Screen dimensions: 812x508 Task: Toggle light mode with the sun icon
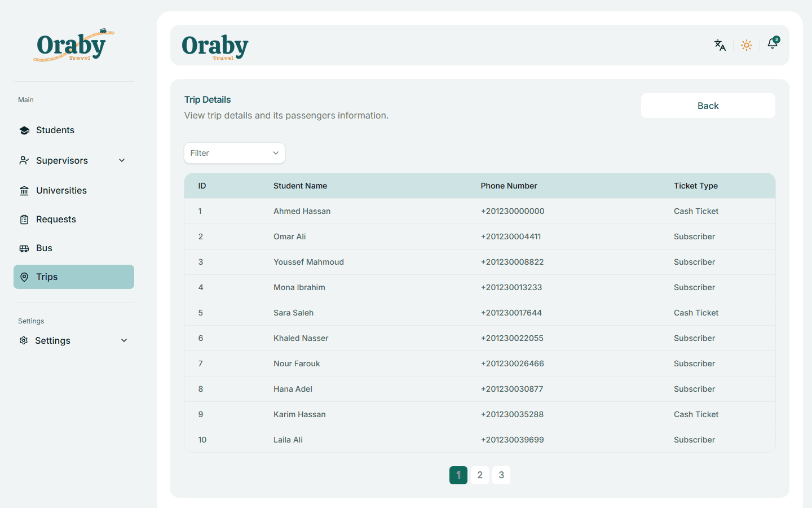coord(747,45)
